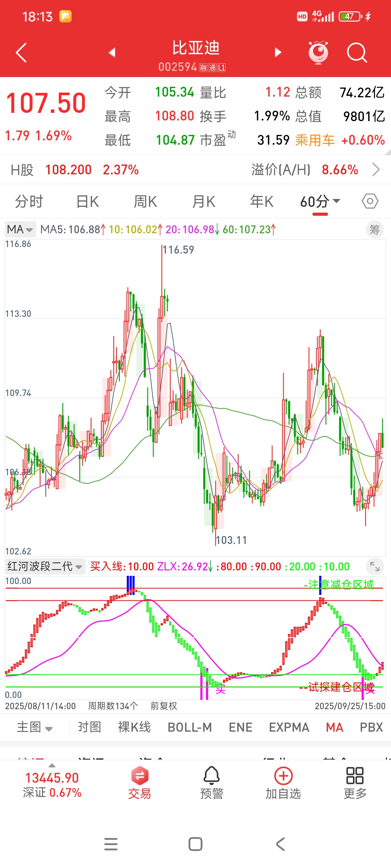Tap the 周期数134个 label
Screen dimensions: 391x868
tap(113, 706)
